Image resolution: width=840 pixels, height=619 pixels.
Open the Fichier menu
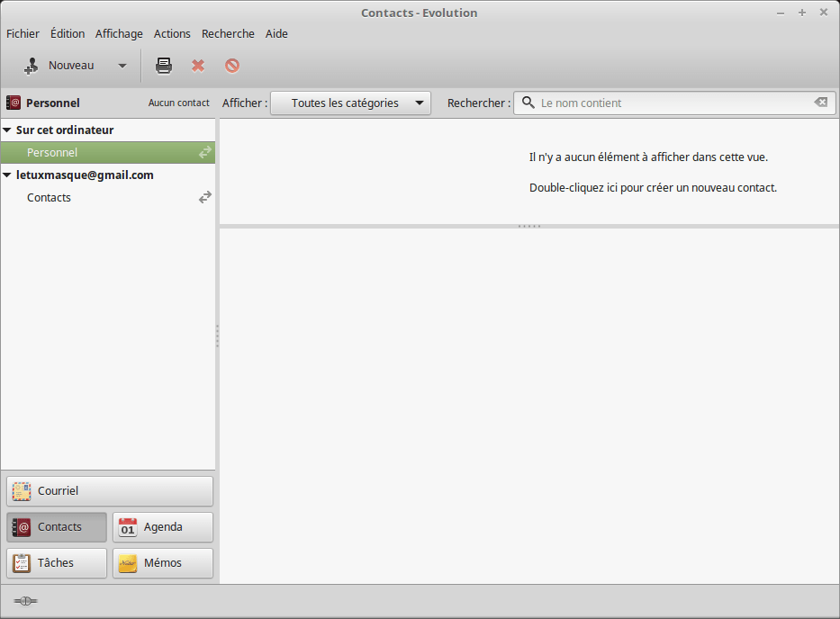23,33
